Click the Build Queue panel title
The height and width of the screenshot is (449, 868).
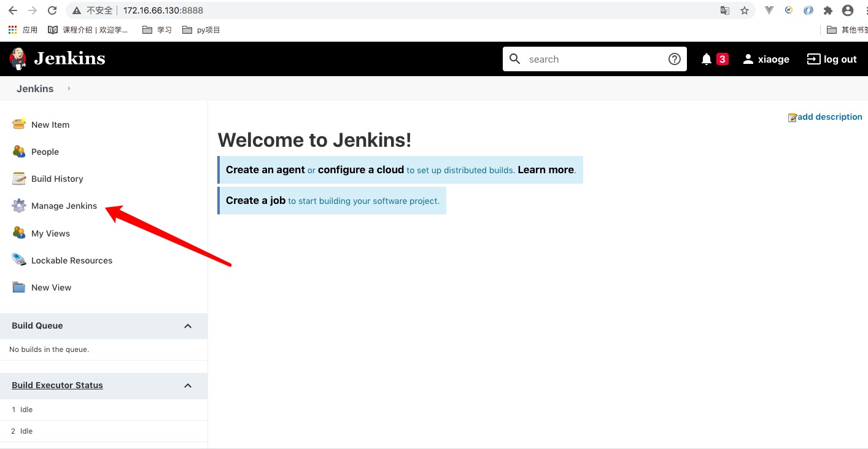point(37,326)
